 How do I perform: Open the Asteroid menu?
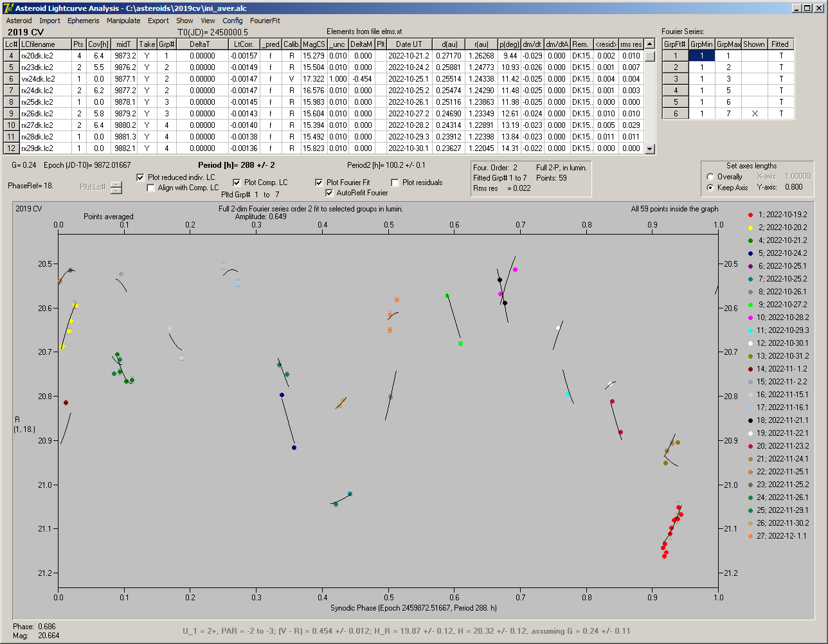(x=19, y=21)
